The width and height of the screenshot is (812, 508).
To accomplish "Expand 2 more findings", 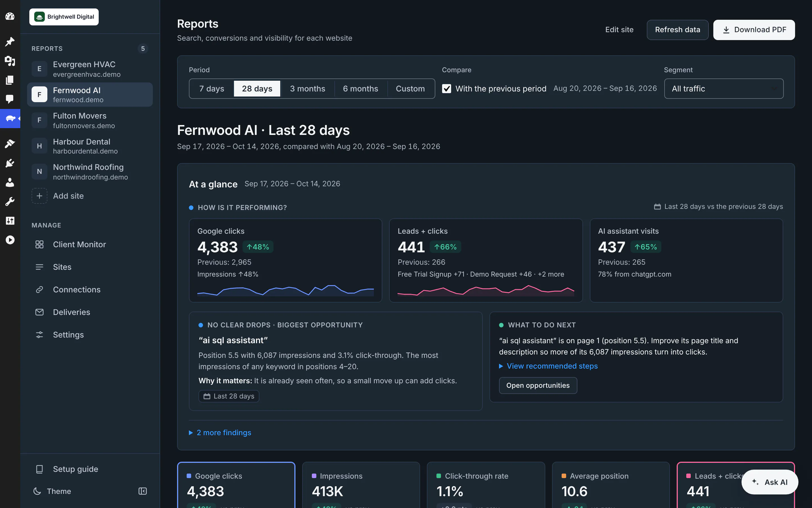I will 220,433.
